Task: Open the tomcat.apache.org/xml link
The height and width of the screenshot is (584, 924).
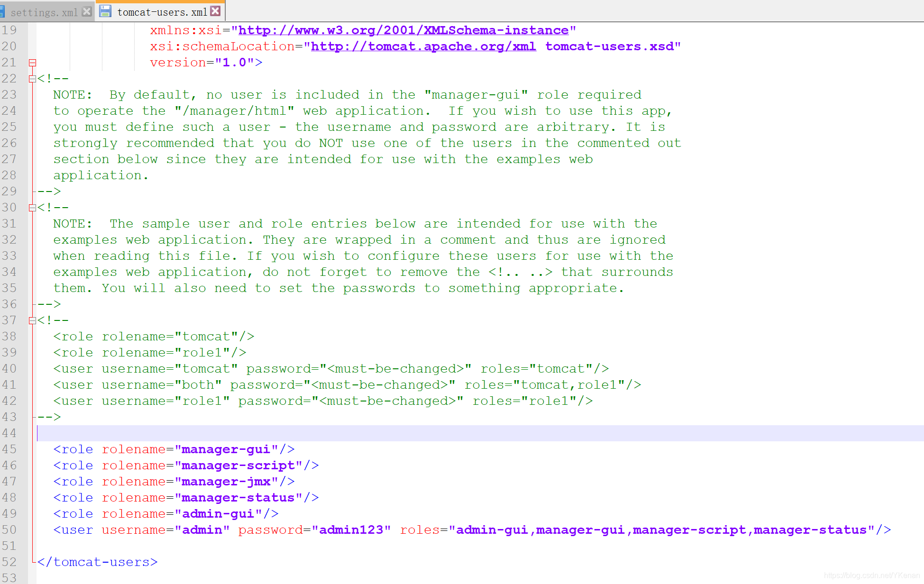Action: coord(423,46)
